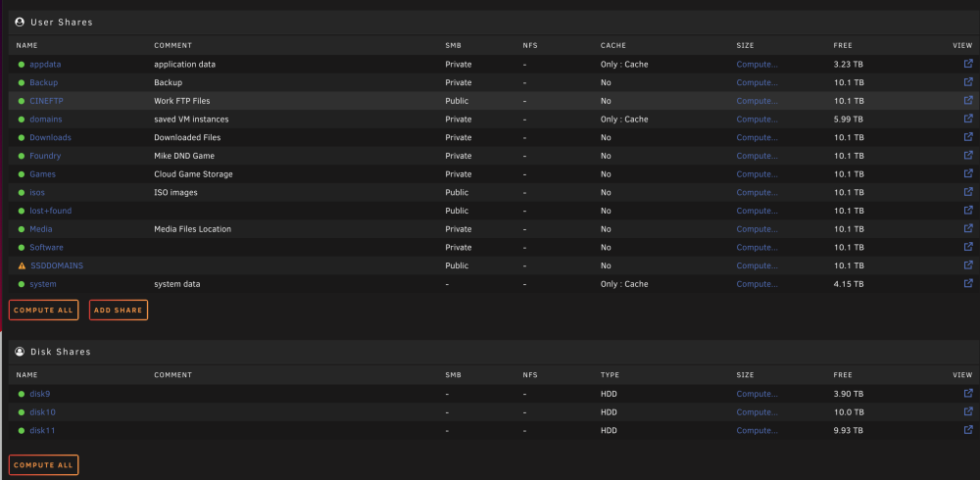
Task: Click the green status dot beside disk9
Action: click(22, 395)
